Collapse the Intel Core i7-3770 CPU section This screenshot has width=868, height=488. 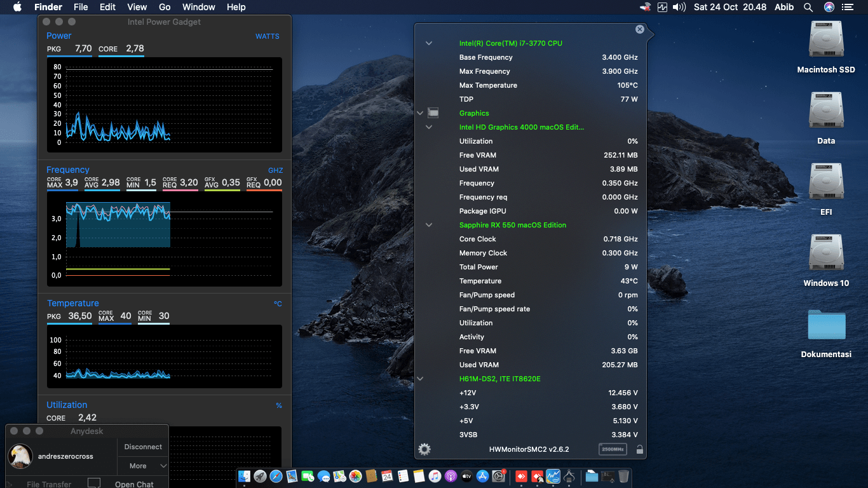tap(429, 43)
